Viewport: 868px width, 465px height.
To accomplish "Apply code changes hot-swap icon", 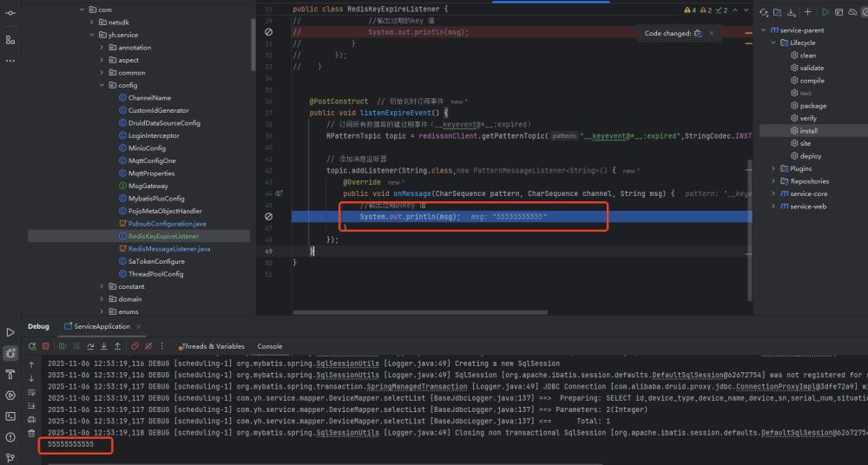I will pos(698,33).
